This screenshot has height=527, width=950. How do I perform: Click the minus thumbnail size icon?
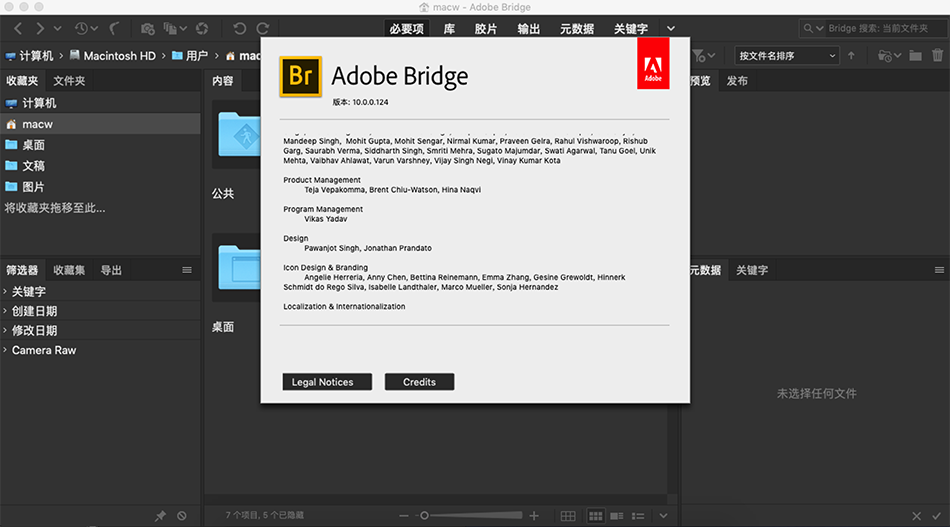click(x=404, y=516)
